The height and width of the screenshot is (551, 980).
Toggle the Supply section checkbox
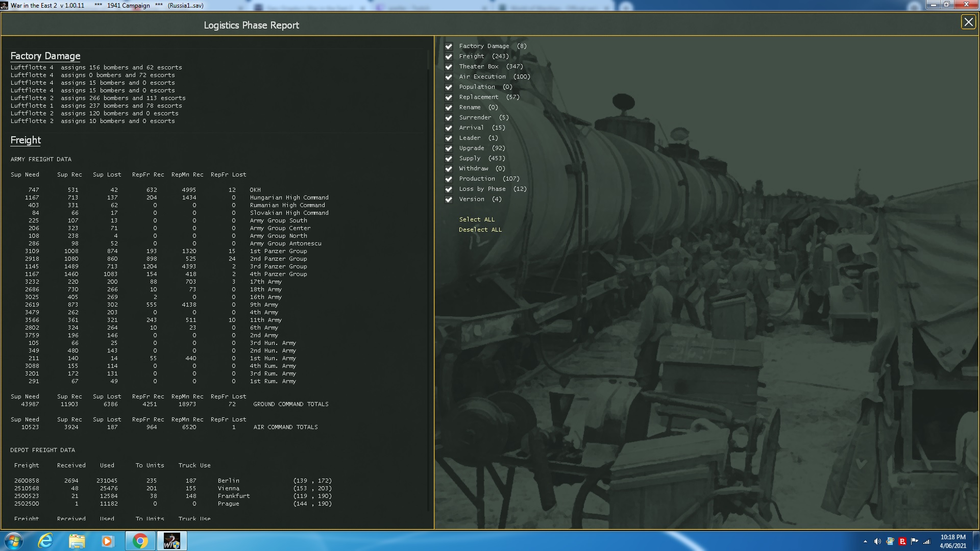(449, 159)
